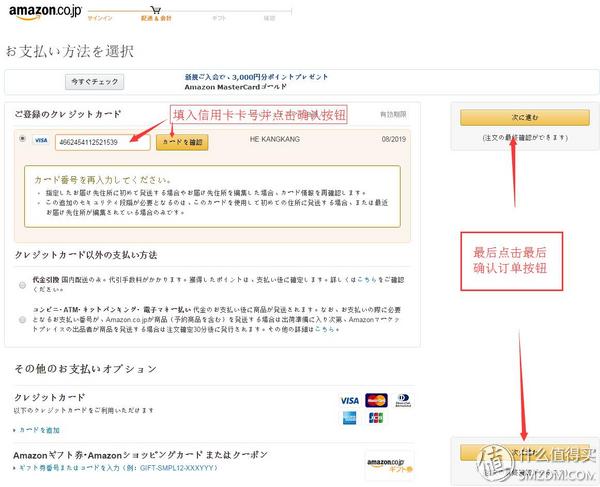Viewport: 600px width, 487px height.
Task: Click the カード番号を再入力してください notice heading
Action: tap(103, 180)
